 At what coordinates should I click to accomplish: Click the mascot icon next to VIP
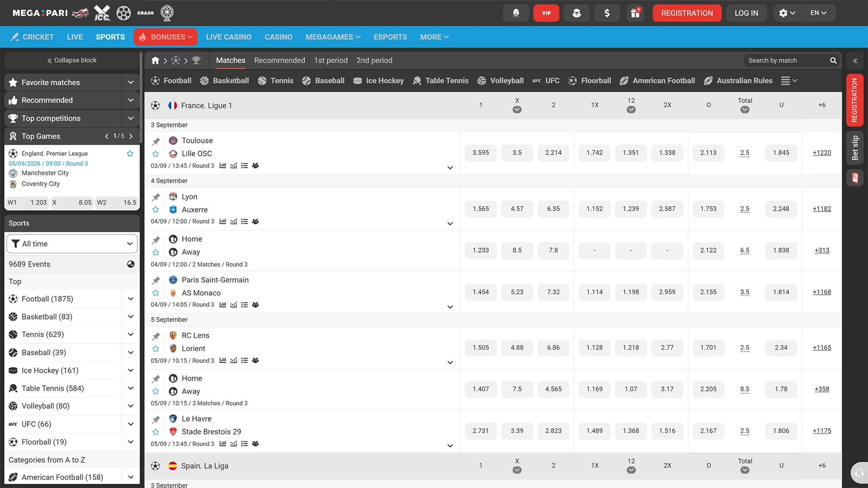[576, 13]
